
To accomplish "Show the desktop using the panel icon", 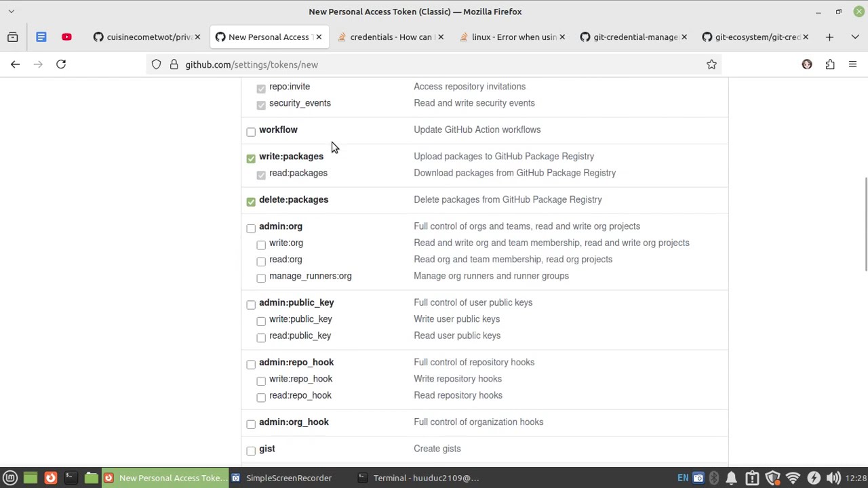I will point(30,478).
